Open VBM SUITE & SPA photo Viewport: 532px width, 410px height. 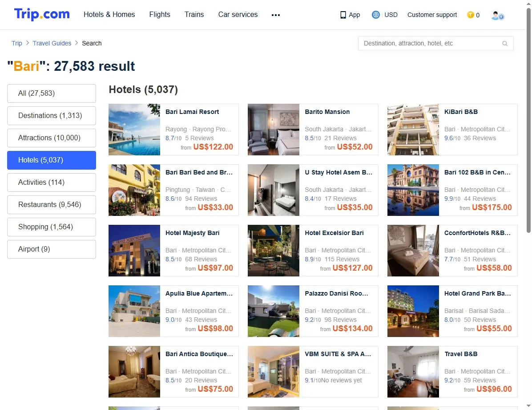click(274, 372)
